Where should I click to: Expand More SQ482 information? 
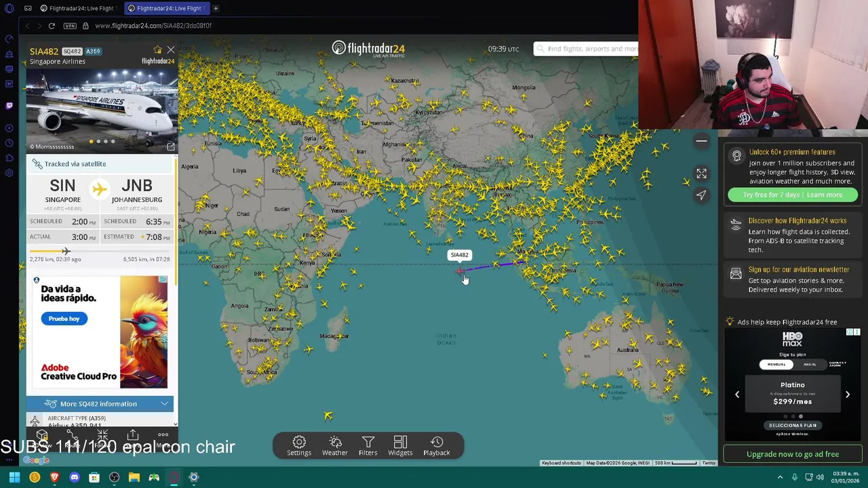click(x=100, y=404)
